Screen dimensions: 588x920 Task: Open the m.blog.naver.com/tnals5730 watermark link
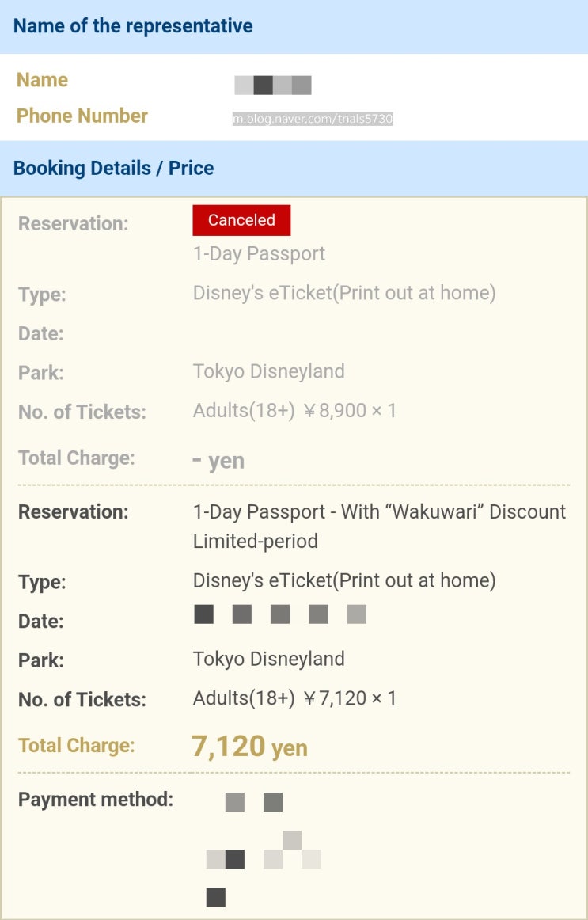pos(313,119)
